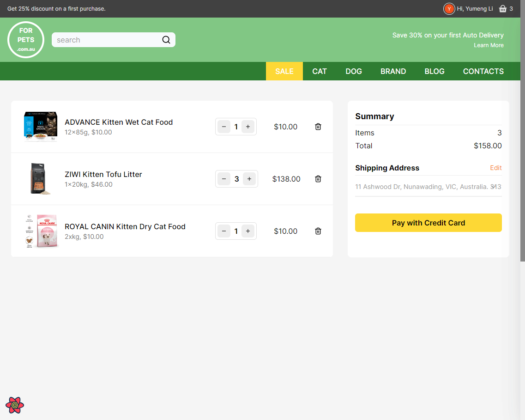Open the SALE menu tab
The image size is (525, 420).
[x=284, y=71]
